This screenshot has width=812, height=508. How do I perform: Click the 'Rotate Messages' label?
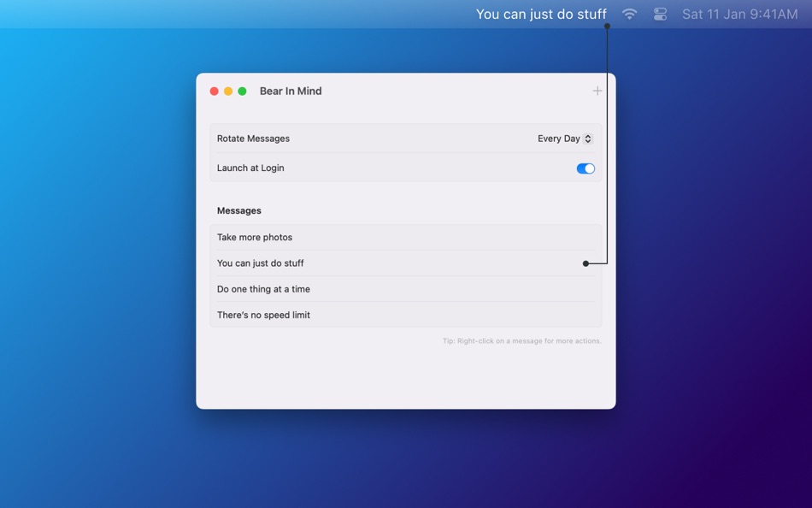[x=253, y=139]
